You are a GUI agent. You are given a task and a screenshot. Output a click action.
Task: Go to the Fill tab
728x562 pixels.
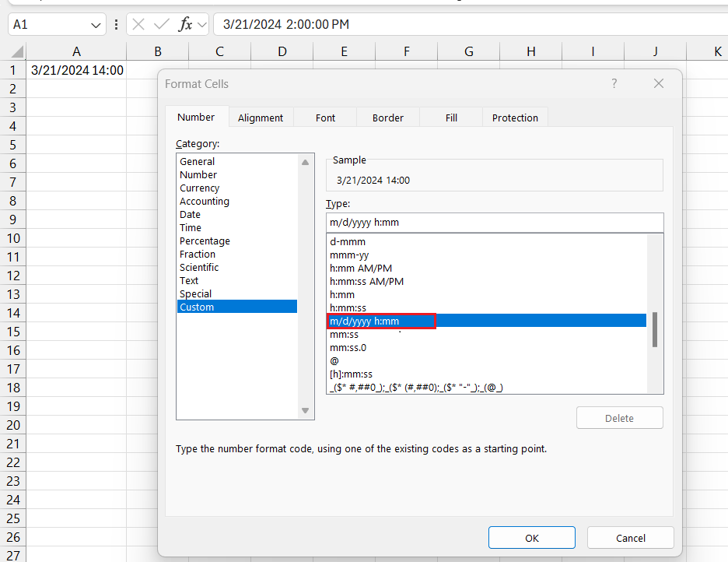point(451,118)
